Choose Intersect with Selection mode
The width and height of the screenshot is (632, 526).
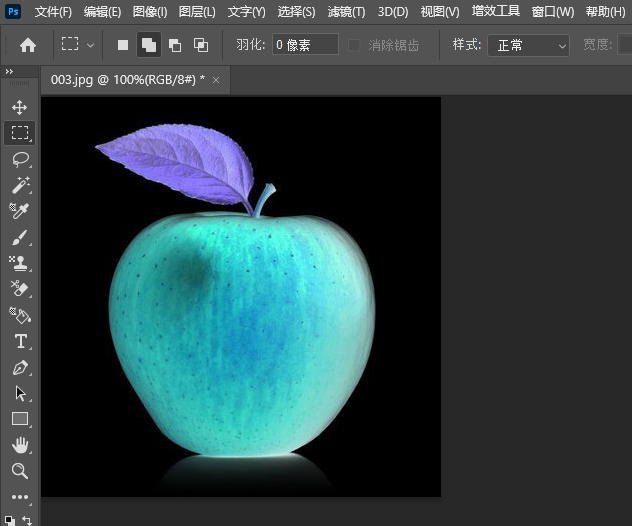coord(201,45)
